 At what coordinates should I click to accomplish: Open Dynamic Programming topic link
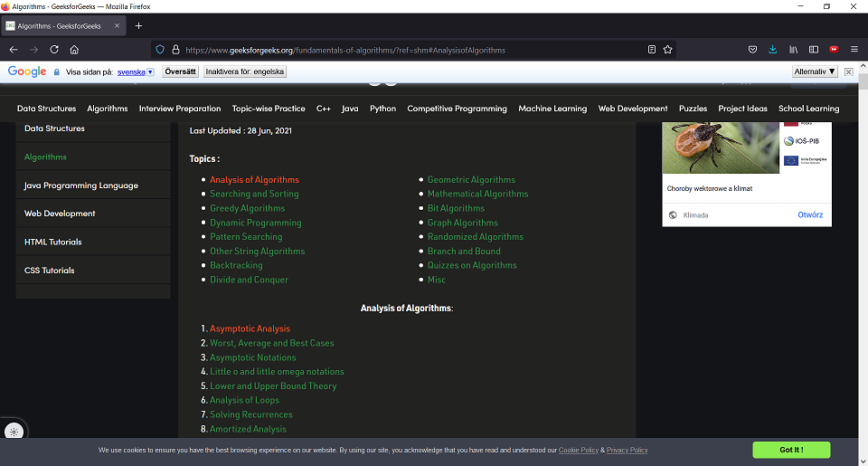coord(256,223)
